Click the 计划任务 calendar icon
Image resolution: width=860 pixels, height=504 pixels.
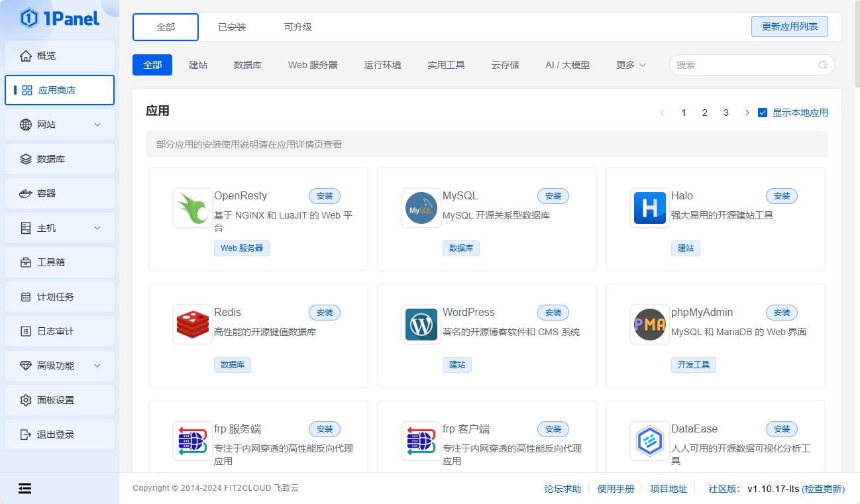coord(26,297)
